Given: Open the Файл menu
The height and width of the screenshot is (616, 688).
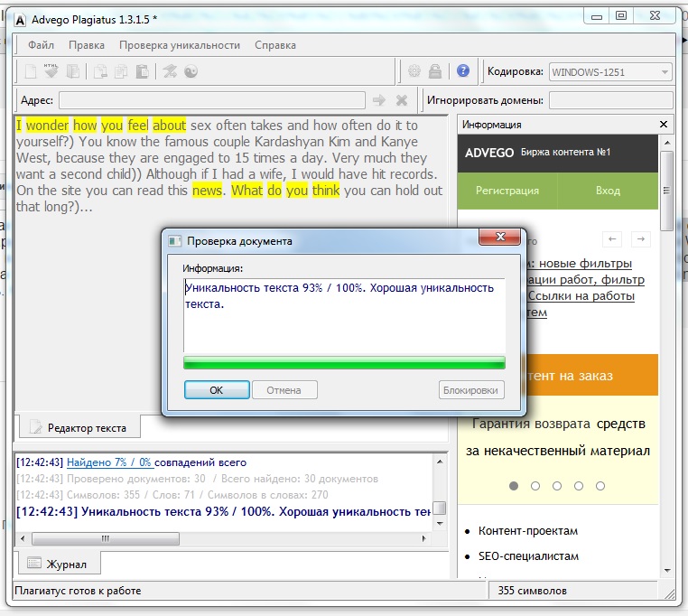Looking at the screenshot, I should click(x=41, y=45).
